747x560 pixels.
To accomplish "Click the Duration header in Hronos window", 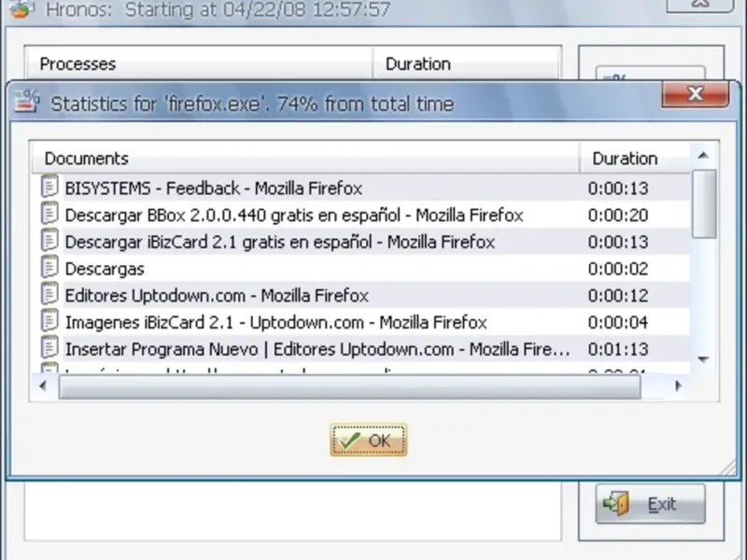I will click(466, 63).
